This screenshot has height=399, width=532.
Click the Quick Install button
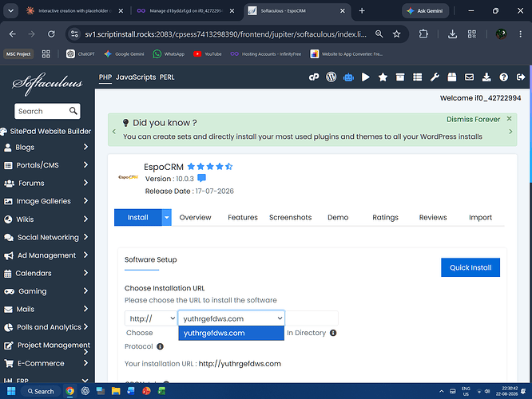[x=470, y=267]
